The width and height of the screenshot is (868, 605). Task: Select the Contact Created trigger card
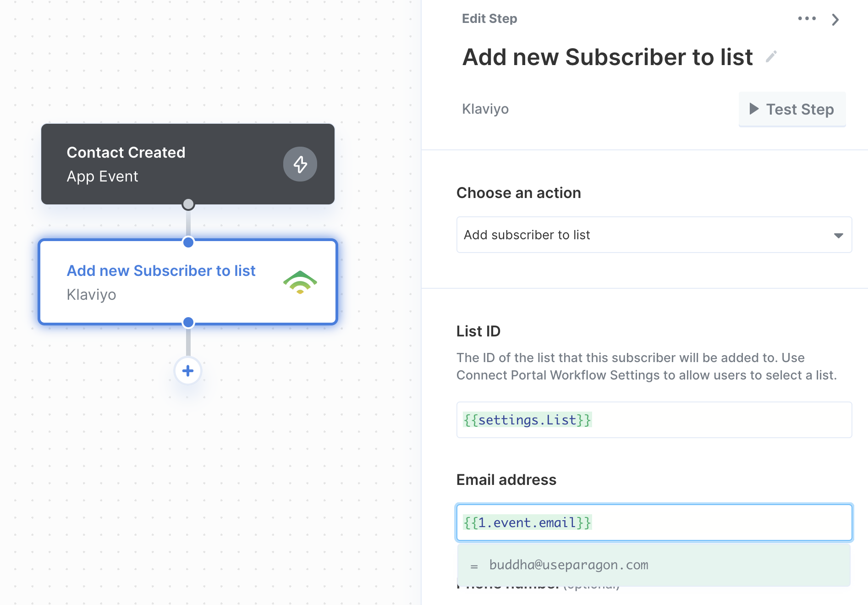[188, 164]
